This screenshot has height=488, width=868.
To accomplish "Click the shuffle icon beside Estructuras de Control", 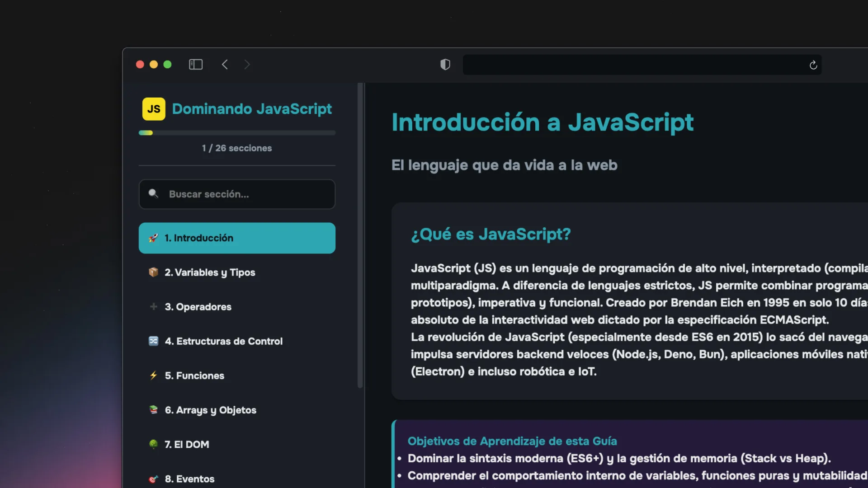I will point(154,341).
